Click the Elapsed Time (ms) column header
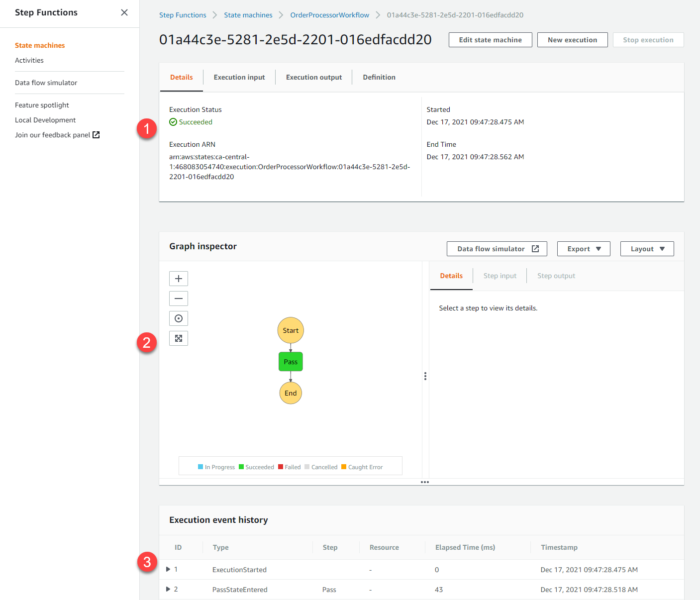Viewport: 700px width, 600px height. pos(465,547)
